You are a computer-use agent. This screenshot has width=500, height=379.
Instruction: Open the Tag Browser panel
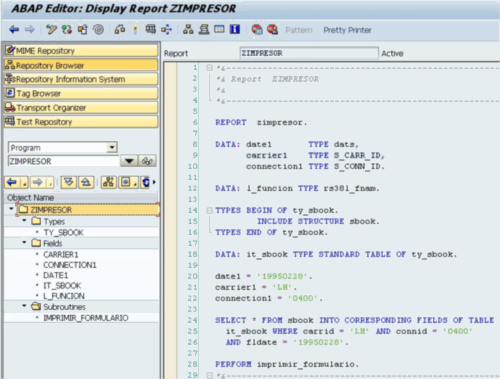click(81, 93)
